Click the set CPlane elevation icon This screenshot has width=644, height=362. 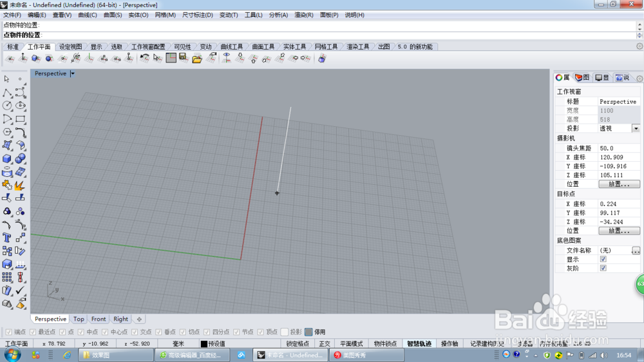[x=23, y=59]
